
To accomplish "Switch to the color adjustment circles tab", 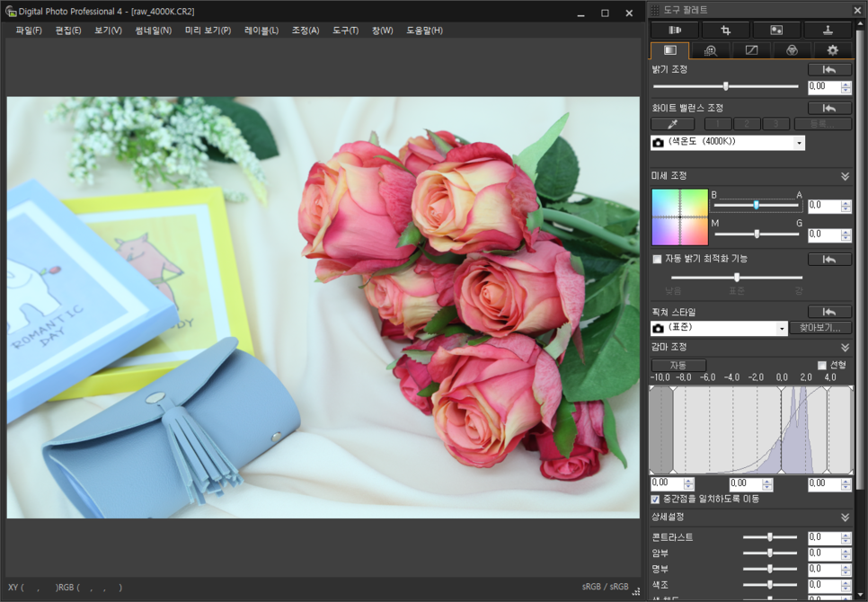I will tap(793, 50).
